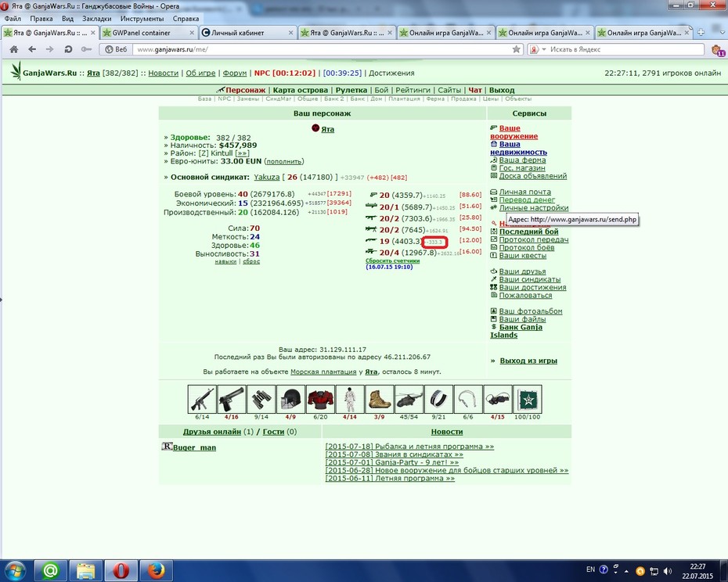Open the Морская плантация object link
The image size is (728, 582).
click(x=323, y=372)
